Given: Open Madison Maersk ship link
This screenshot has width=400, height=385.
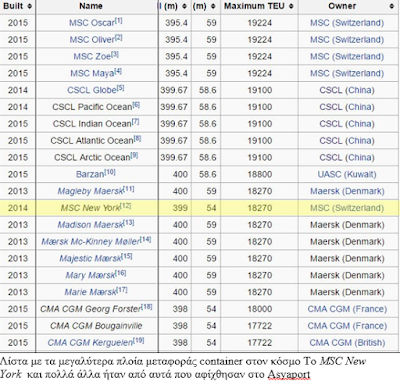Looking at the screenshot, I should 90,225.
